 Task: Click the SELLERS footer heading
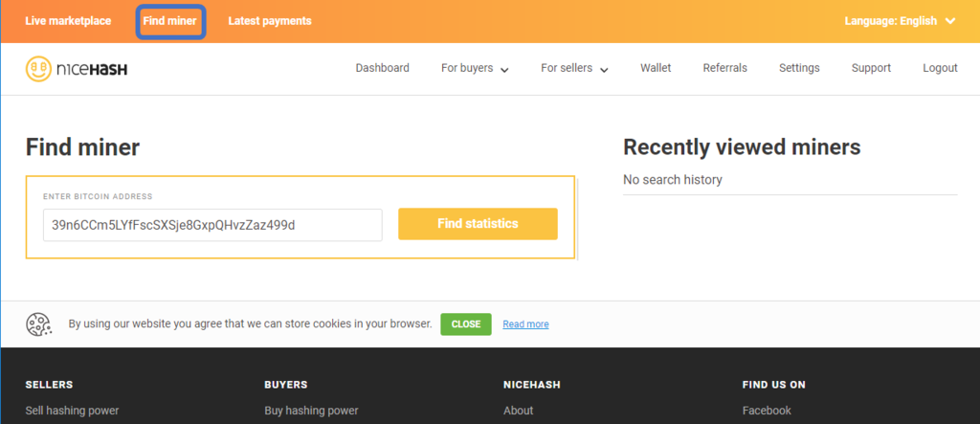pos(50,385)
